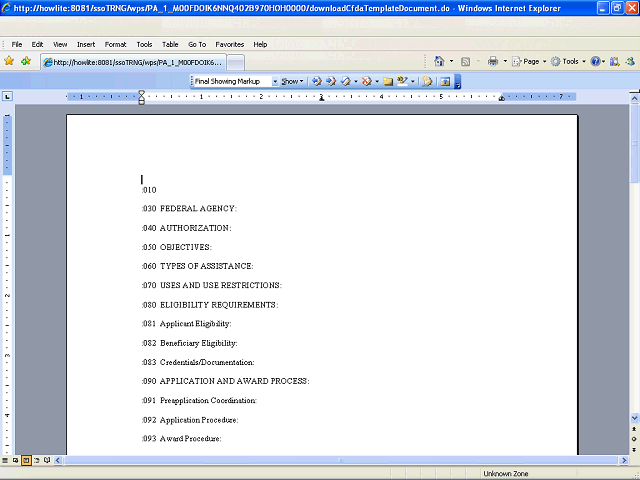Switch to Outline view icon
Screen dimensions: 640x480
point(37,460)
